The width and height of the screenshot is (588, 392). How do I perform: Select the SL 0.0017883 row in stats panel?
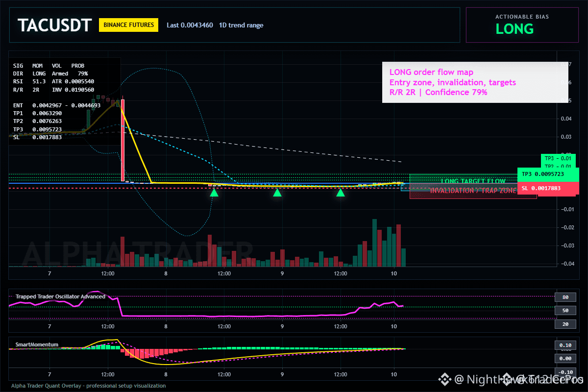click(37, 137)
